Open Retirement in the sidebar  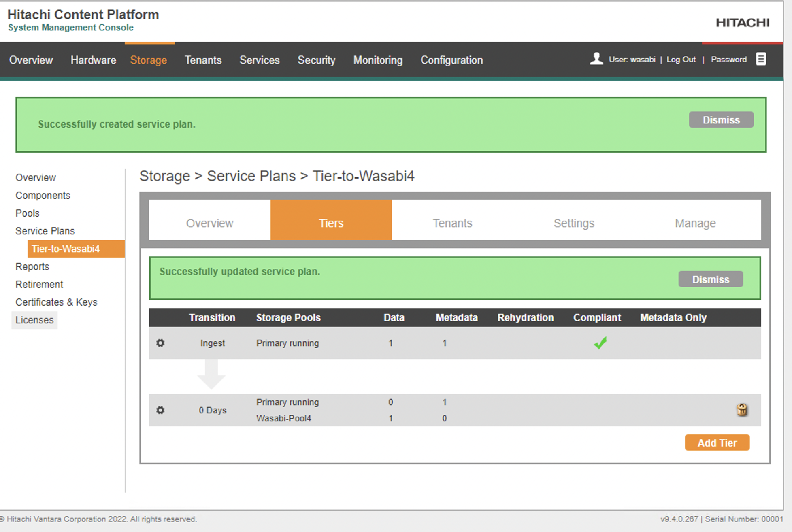tap(39, 284)
